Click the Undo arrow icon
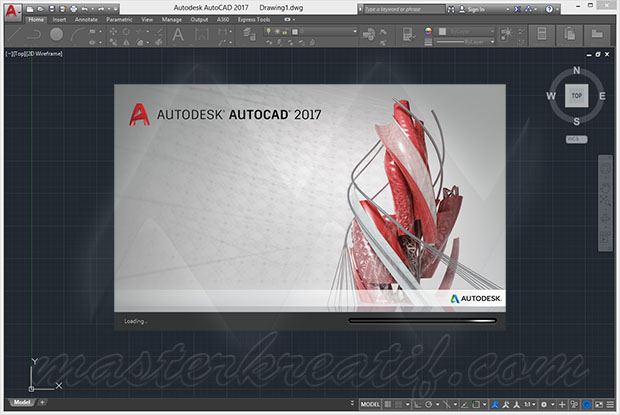The height and width of the screenshot is (415, 620). pyautogui.click(x=84, y=9)
